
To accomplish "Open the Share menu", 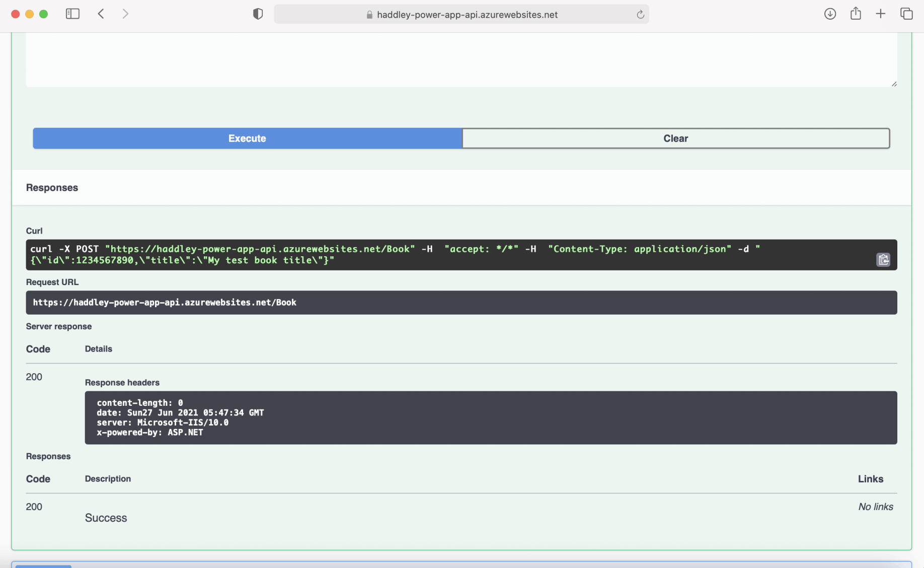I will (x=856, y=14).
